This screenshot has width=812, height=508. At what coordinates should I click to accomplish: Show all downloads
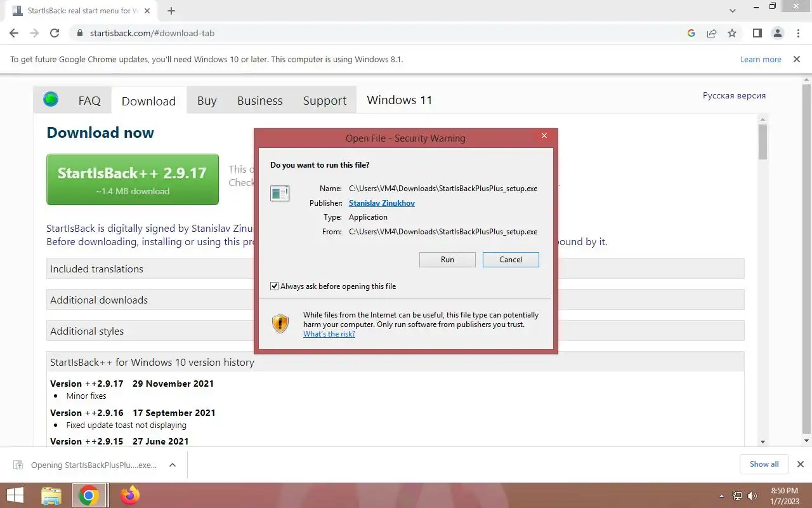764,464
